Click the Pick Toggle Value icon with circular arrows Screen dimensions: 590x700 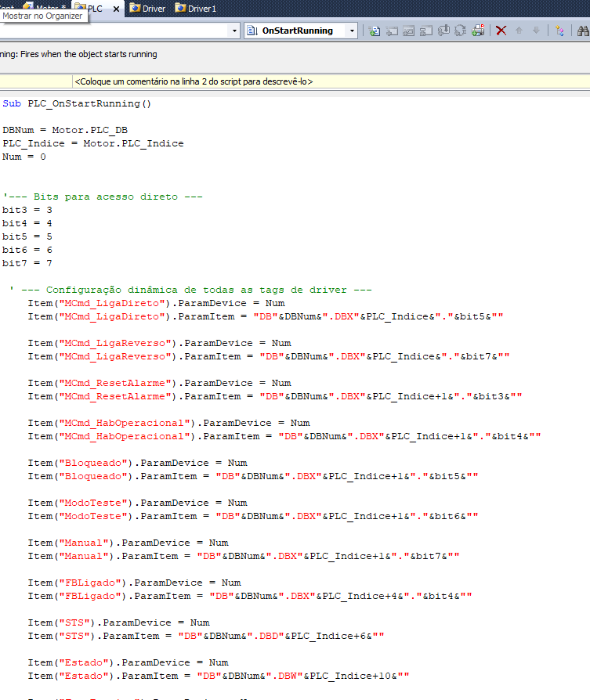[x=461, y=31]
